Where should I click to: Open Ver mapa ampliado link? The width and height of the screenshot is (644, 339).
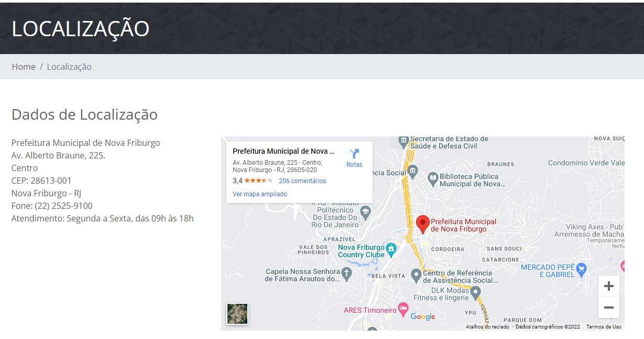pyautogui.click(x=259, y=194)
